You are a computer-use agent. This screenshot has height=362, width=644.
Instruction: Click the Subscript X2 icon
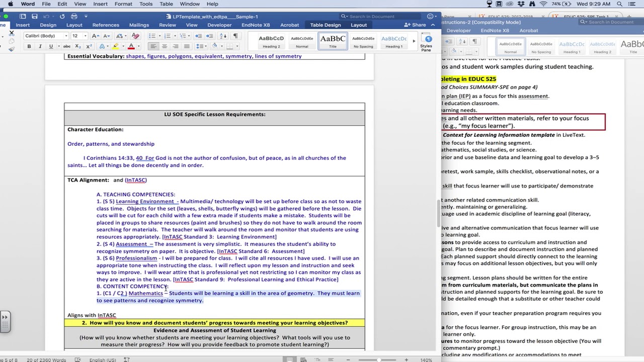(77, 46)
